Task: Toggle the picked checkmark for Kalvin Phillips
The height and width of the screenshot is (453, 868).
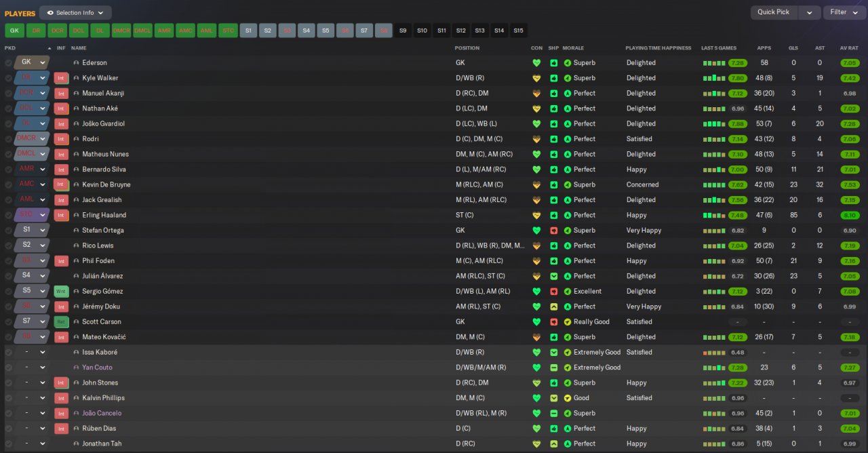Action: pyautogui.click(x=8, y=398)
